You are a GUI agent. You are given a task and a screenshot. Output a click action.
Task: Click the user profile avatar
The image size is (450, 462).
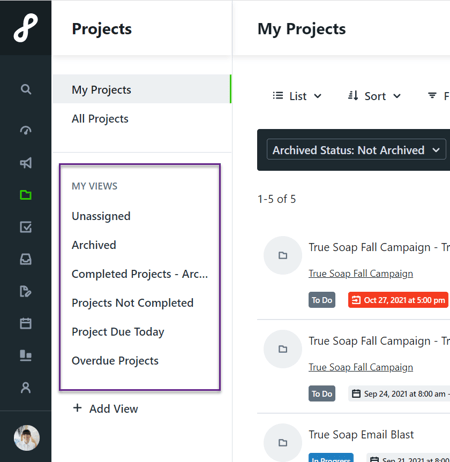tap(26, 438)
